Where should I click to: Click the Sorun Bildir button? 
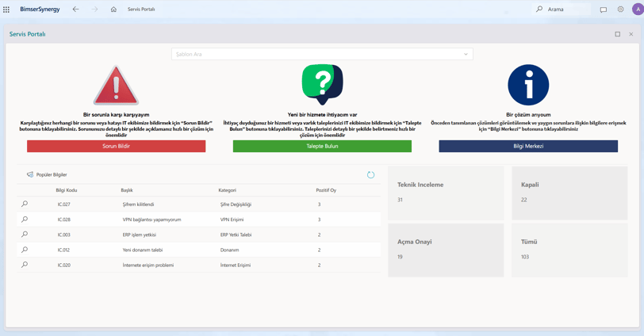pos(117,146)
